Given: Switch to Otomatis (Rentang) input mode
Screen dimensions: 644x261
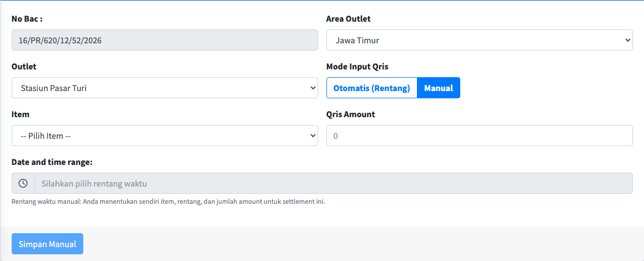Looking at the screenshot, I should (372, 88).
